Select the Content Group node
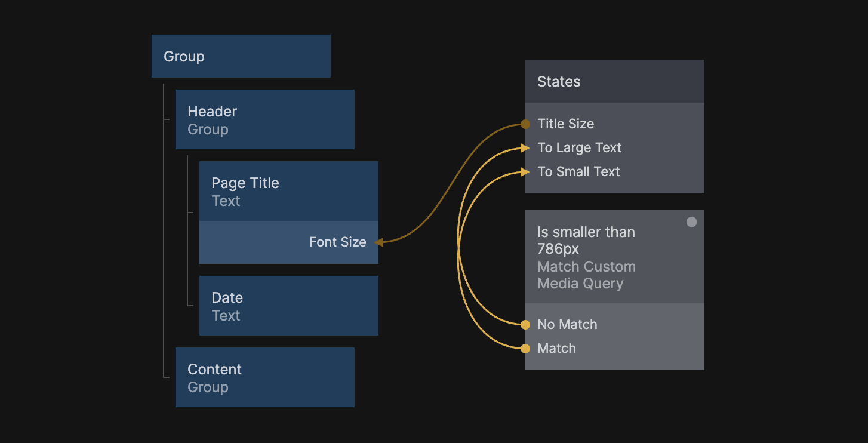The width and height of the screenshot is (868, 443). (264, 377)
